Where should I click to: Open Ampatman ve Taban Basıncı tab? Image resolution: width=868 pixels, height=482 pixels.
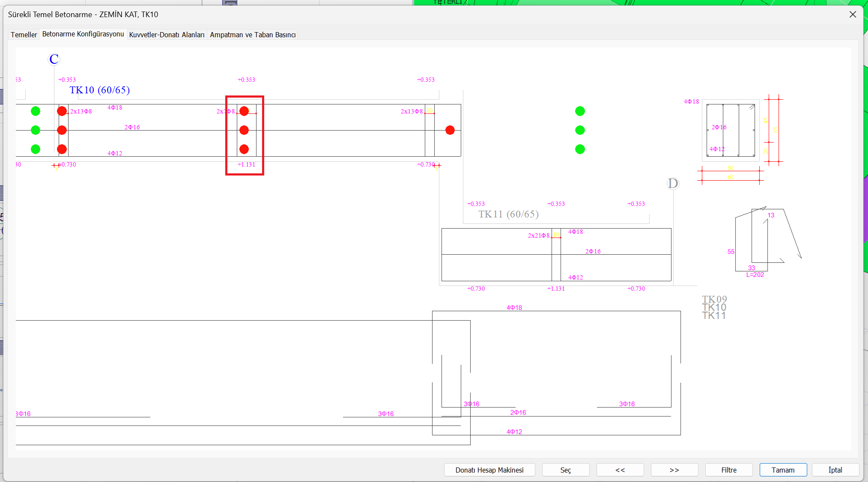coord(253,35)
